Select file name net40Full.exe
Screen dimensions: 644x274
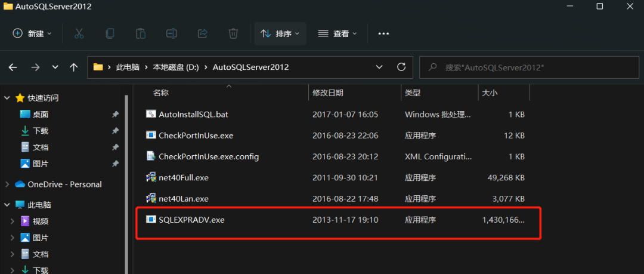[x=184, y=178]
